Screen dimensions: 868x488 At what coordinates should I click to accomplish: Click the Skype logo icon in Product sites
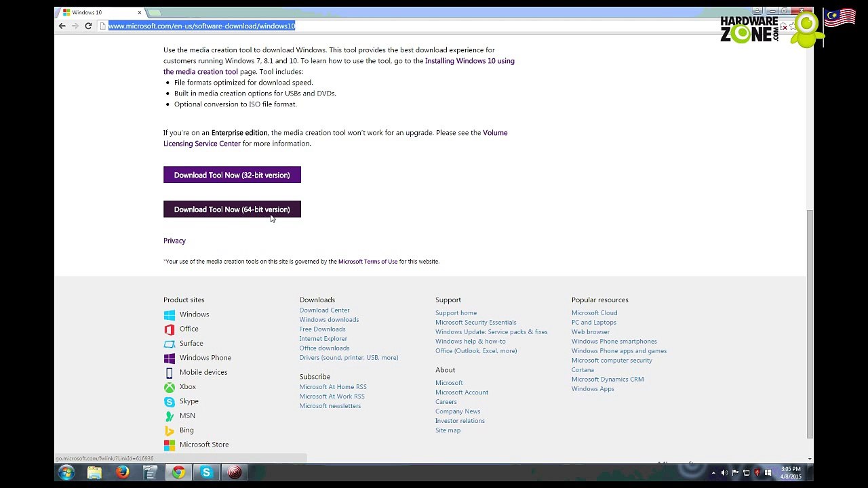pyautogui.click(x=169, y=401)
